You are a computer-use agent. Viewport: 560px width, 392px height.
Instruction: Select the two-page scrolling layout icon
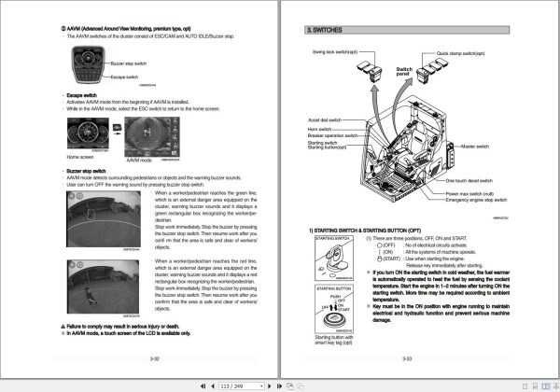556,385
